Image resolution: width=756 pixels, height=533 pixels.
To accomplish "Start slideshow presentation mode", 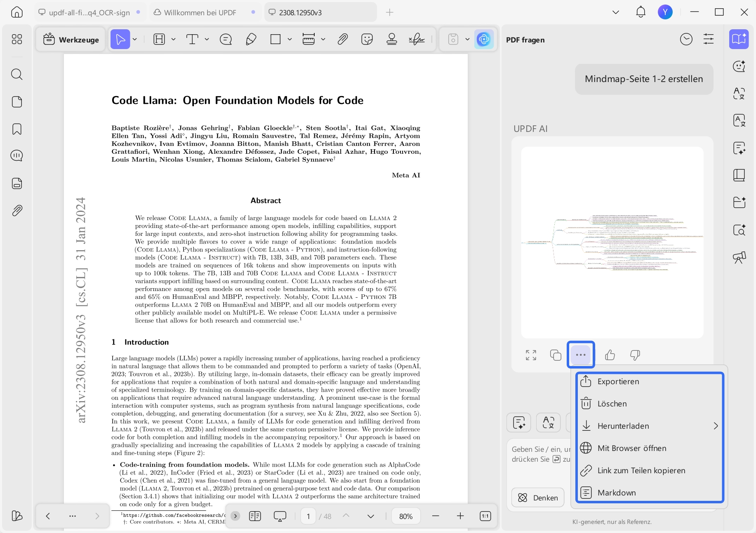I will [280, 516].
